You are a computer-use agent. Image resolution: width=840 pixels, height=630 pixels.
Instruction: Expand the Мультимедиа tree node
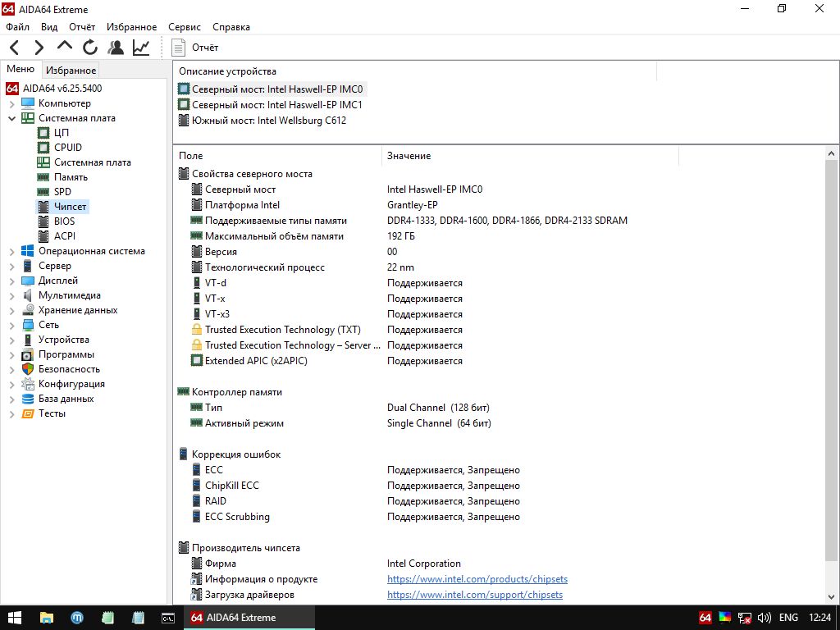tap(11, 295)
